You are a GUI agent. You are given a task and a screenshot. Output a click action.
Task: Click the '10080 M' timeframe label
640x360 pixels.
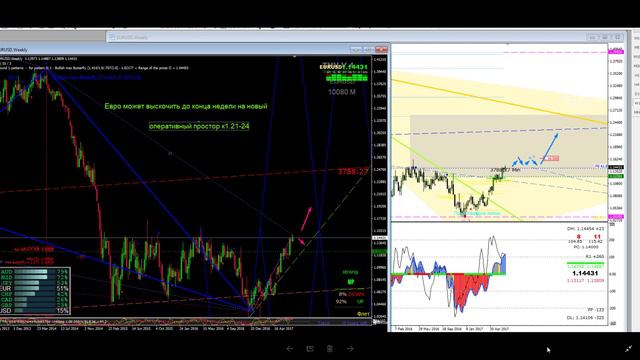click(342, 92)
